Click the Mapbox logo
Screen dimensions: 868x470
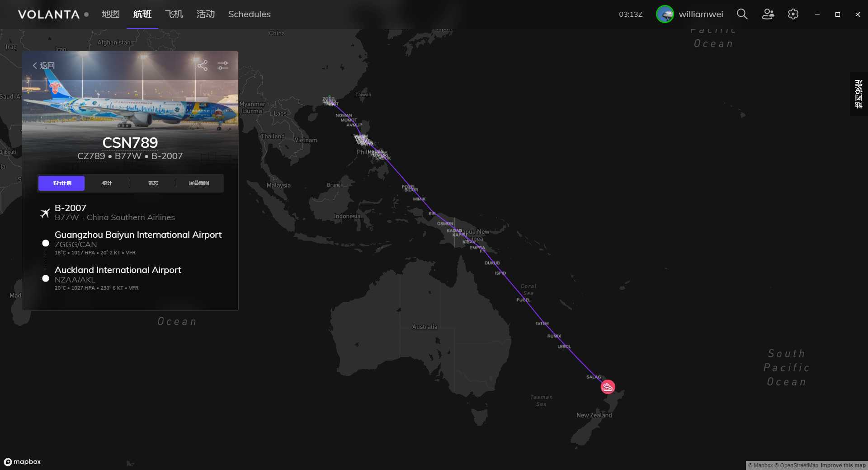[22, 461]
